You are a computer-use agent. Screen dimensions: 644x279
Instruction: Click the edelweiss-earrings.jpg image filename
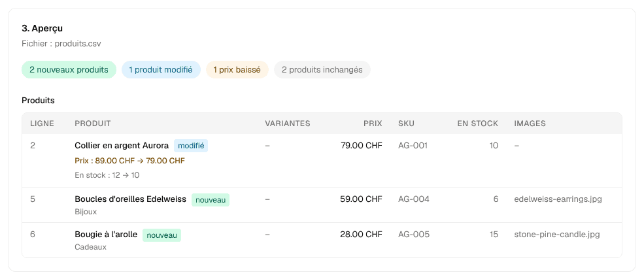click(x=558, y=199)
